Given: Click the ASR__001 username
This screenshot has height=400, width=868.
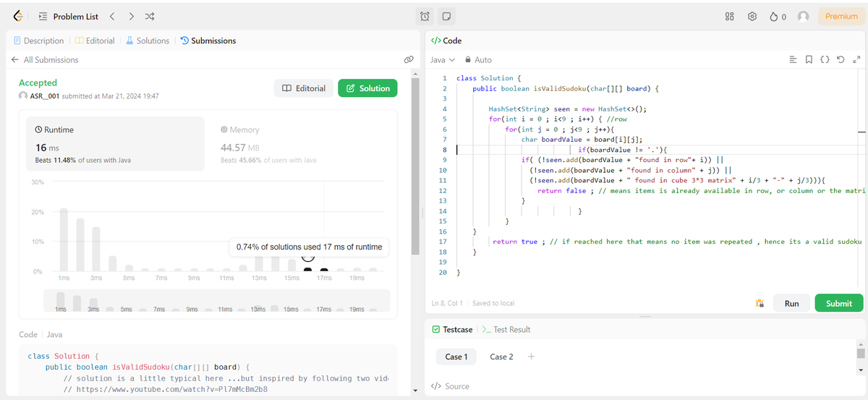Looking at the screenshot, I should [45, 95].
